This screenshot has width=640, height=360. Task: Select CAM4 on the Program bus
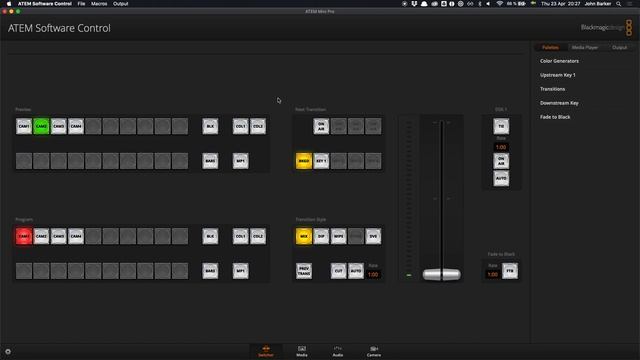(x=76, y=236)
